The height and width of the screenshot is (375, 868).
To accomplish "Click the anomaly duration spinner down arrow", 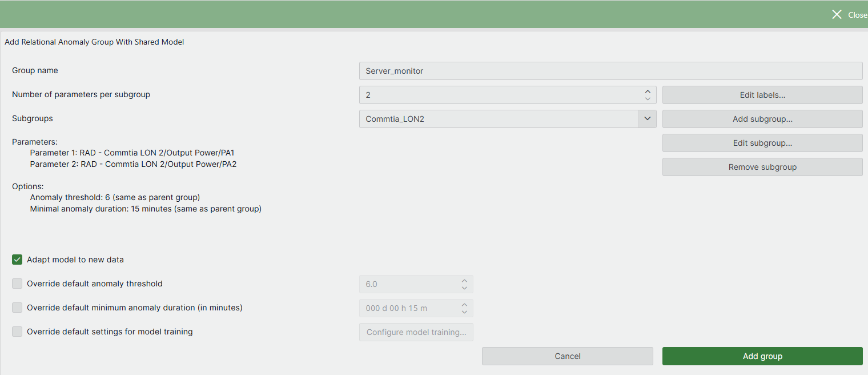I will (x=464, y=311).
